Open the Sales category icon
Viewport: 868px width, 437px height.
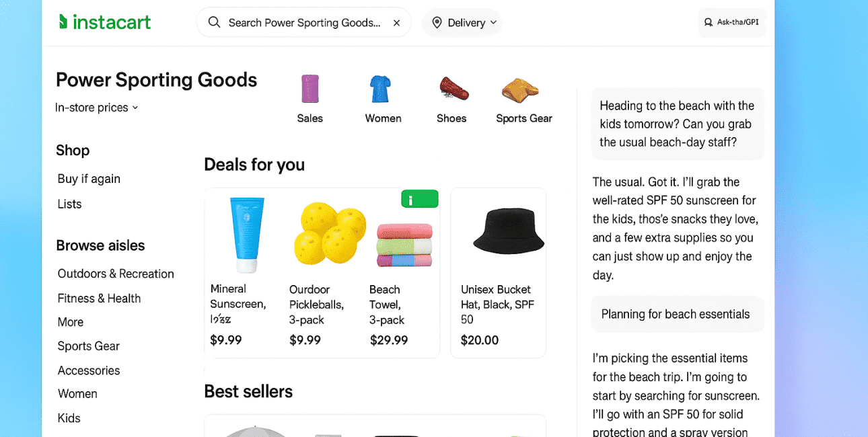310,89
